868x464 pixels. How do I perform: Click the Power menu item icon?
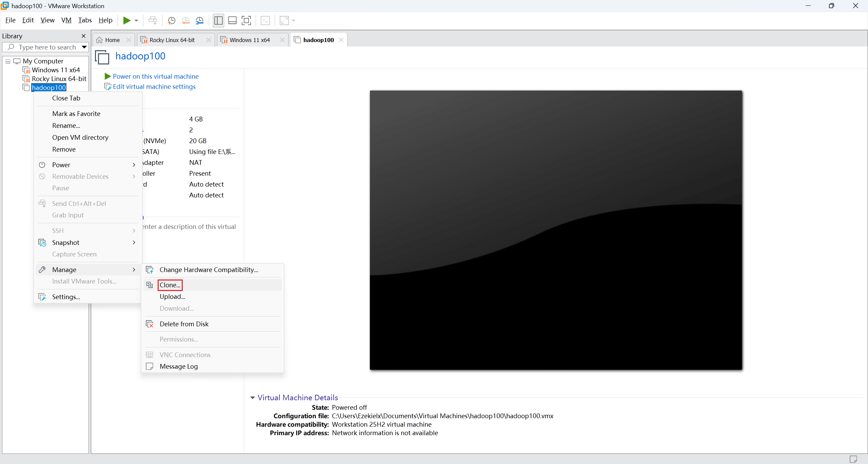click(x=42, y=165)
